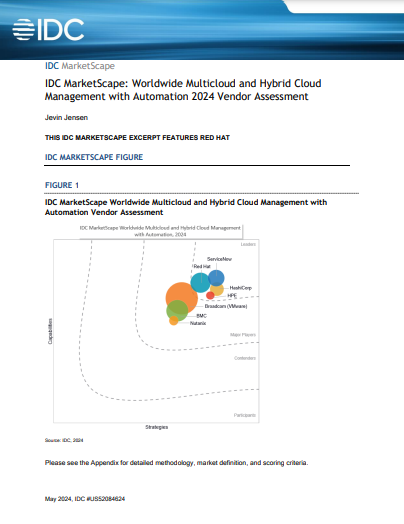Click the yellow HashiCorp bubble
404x524 pixels.
click(217, 290)
